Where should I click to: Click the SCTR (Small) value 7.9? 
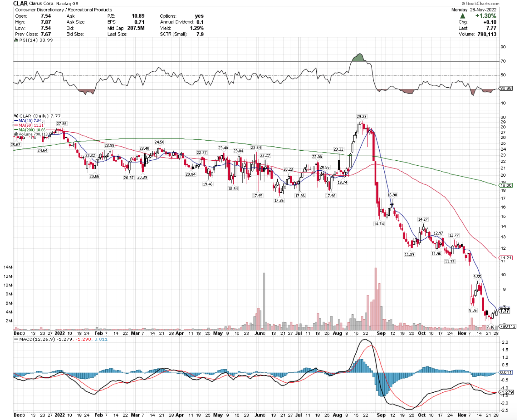200,34
